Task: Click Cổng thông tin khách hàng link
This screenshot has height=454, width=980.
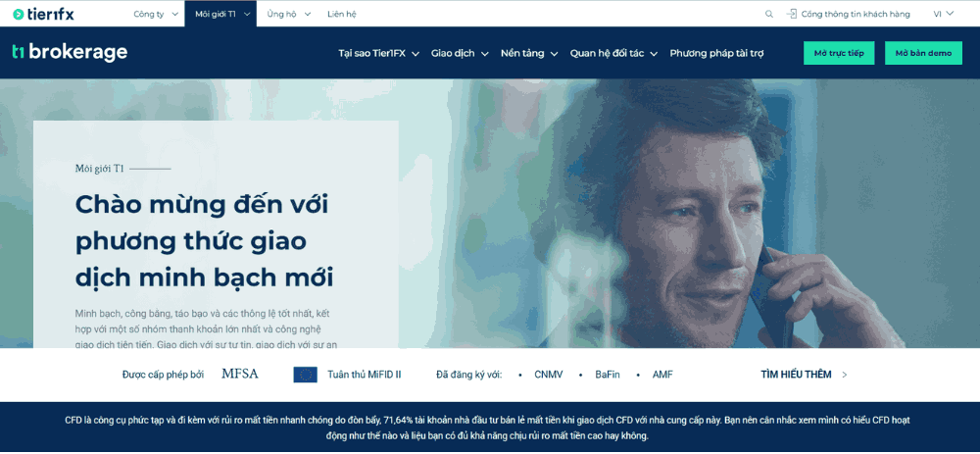Action: click(856, 14)
